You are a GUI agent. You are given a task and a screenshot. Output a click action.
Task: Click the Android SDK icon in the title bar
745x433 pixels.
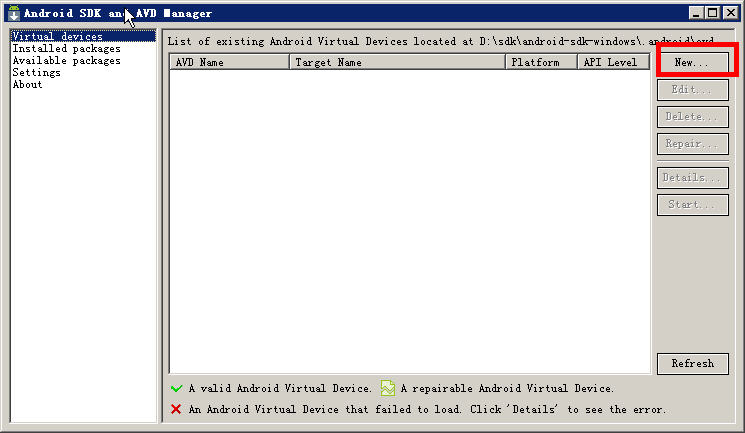click(x=14, y=13)
